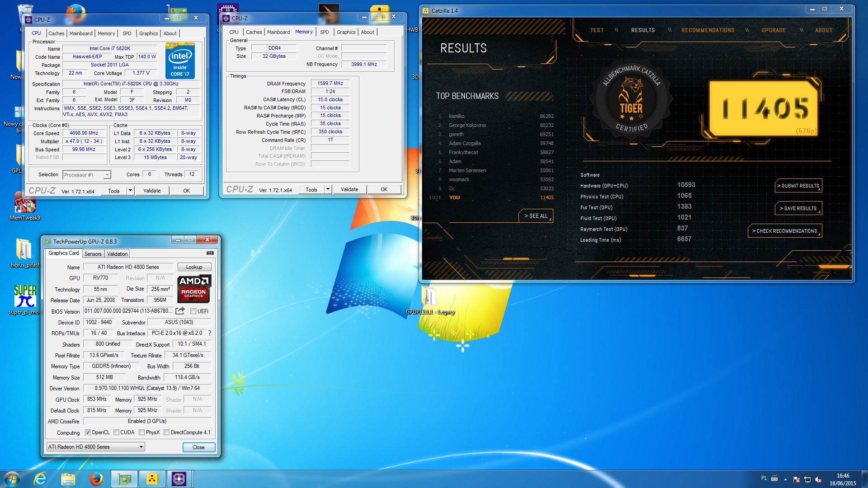868x488 pixels.
Task: Switch to Validation tab in GPU-Z
Action: click(x=117, y=254)
